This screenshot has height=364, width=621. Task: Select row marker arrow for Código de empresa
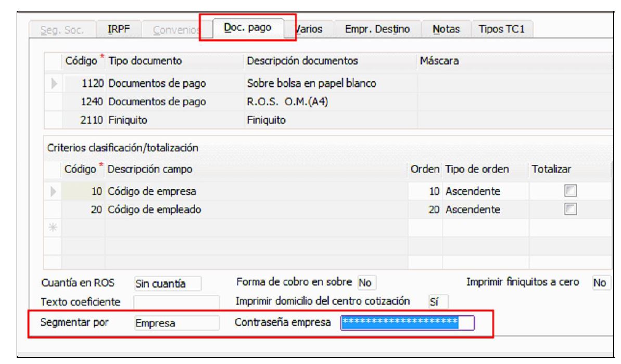(53, 191)
